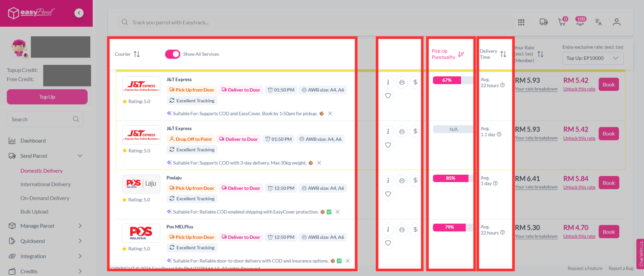Click the search magnifier in sidebar
Image resolution: width=644 pixels, height=276 pixels.
coord(76,119)
